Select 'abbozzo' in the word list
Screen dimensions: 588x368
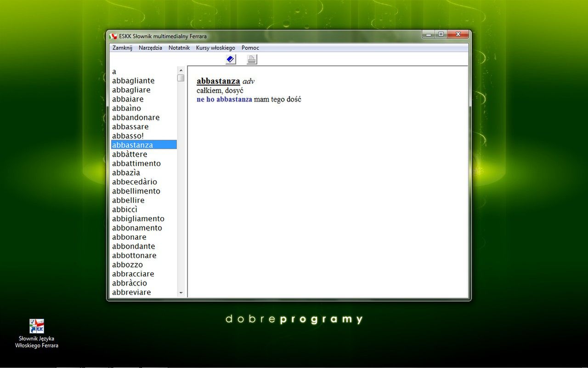point(144,264)
